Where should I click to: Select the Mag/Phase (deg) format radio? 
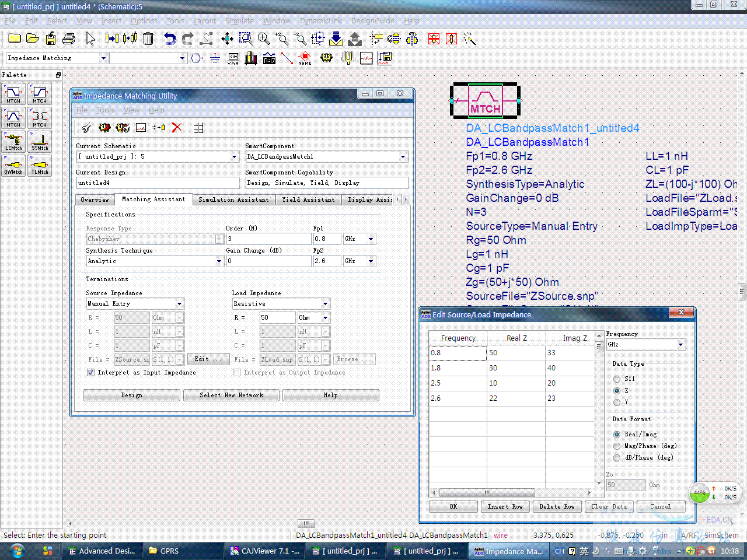tap(617, 446)
